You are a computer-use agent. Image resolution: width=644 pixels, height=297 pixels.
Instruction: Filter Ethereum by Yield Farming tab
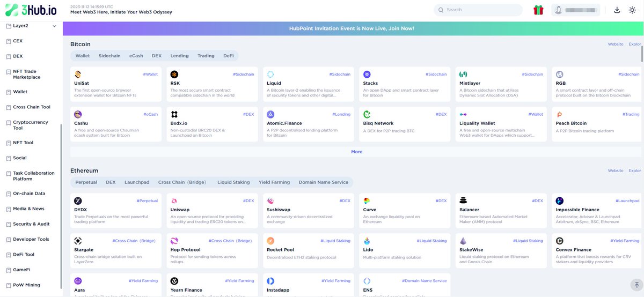coord(274,182)
